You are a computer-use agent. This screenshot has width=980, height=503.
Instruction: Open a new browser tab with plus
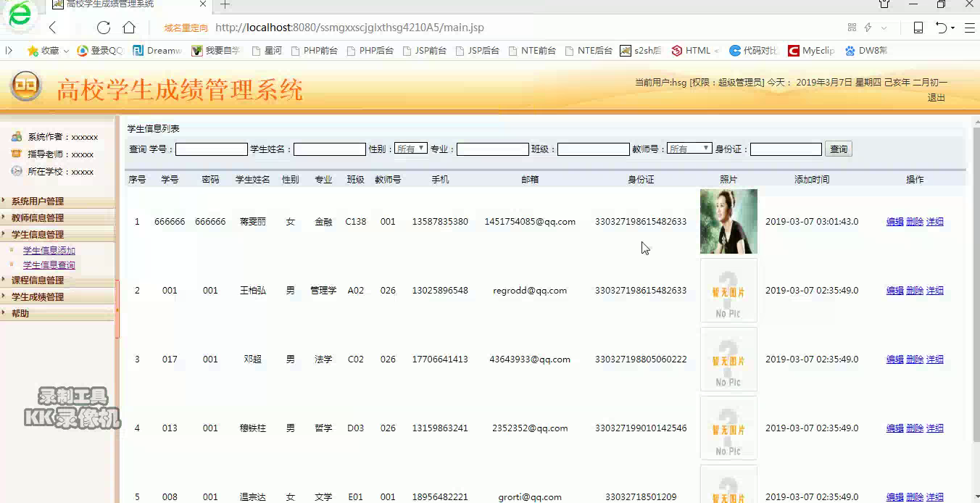pyautogui.click(x=225, y=4)
